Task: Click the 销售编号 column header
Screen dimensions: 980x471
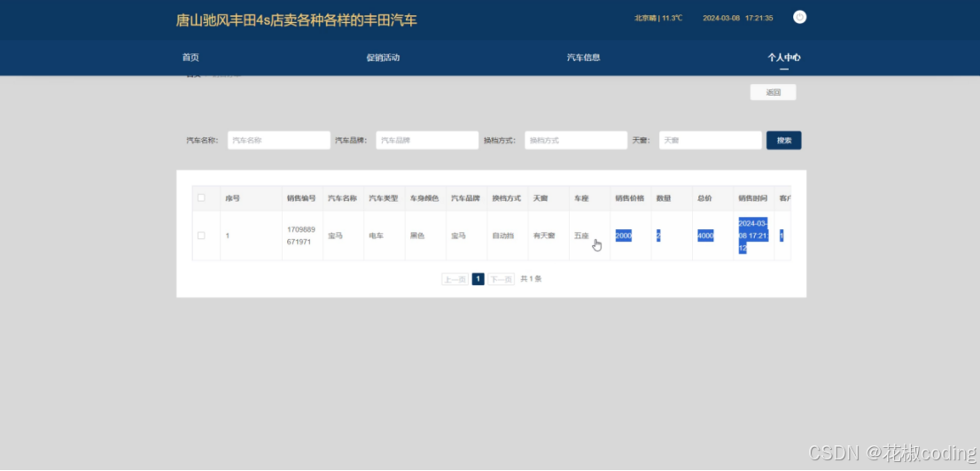Action: coord(301,198)
